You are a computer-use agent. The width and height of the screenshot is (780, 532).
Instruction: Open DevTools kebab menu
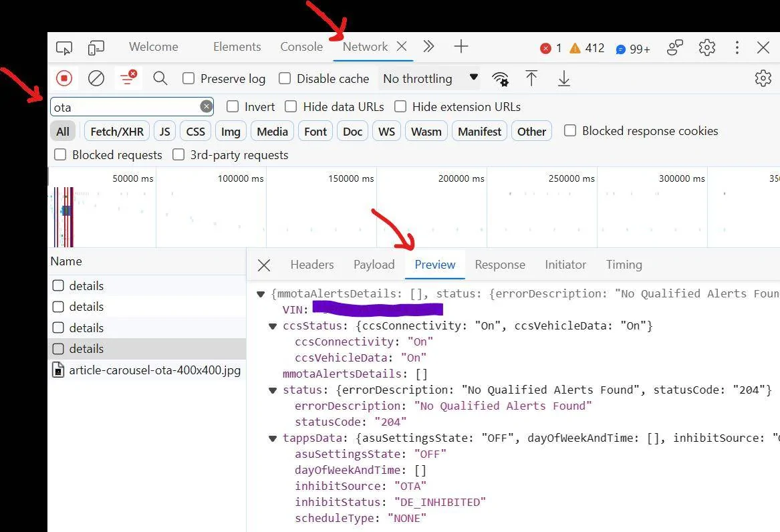click(737, 47)
